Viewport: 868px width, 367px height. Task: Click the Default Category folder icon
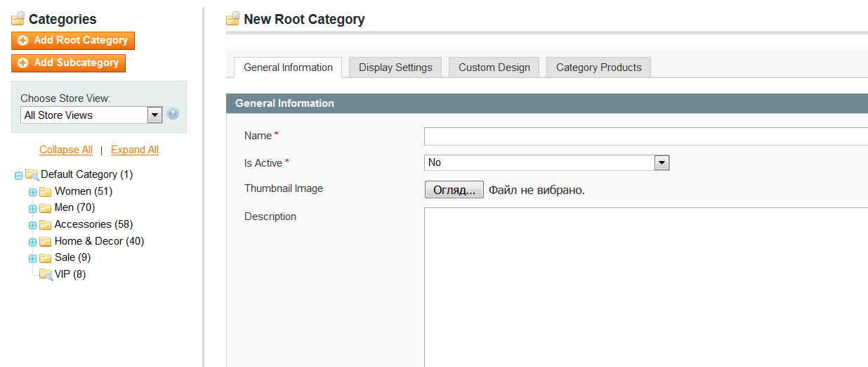tap(32, 174)
